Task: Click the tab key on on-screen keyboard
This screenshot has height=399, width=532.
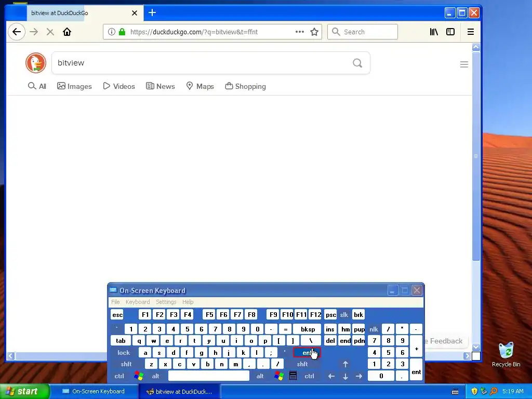Action: (121, 341)
